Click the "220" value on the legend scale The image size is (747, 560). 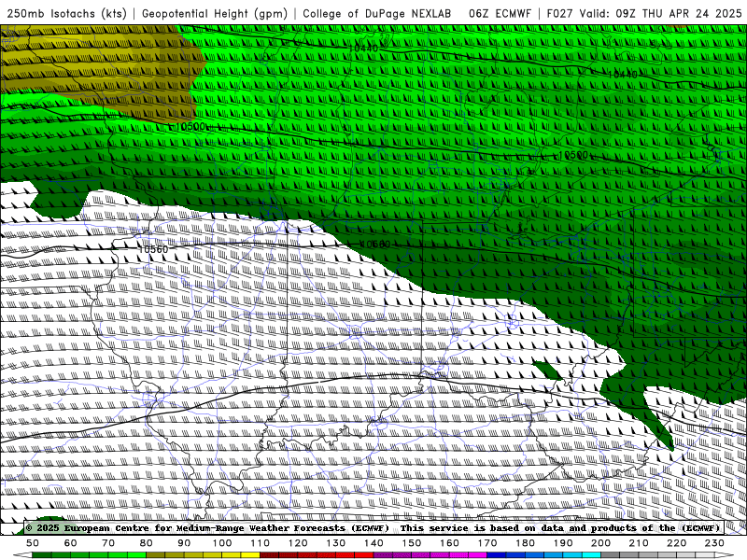pyautogui.click(x=676, y=543)
